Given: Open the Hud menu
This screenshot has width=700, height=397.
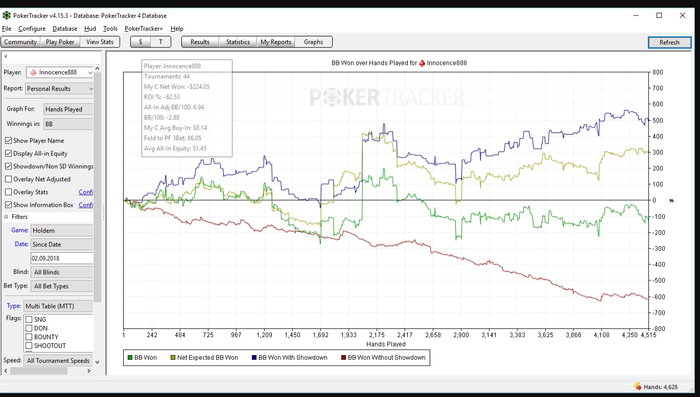Looking at the screenshot, I should (90, 29).
